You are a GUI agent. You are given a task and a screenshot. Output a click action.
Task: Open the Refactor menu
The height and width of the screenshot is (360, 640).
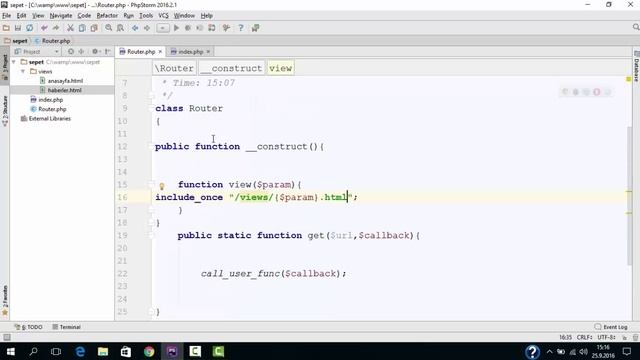pos(107,16)
